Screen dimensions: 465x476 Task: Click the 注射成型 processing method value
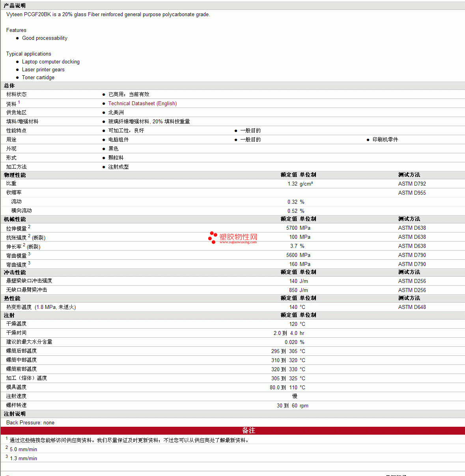[119, 167]
